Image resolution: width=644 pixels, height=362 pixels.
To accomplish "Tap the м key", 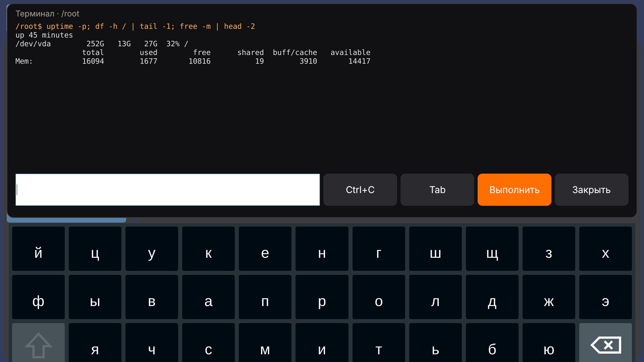I will coord(265,343).
